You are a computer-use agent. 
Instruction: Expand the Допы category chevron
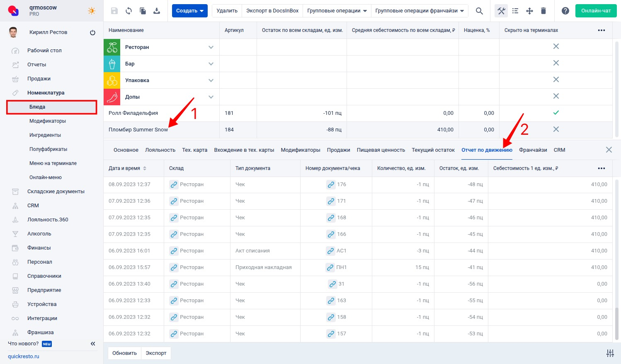coord(211,97)
